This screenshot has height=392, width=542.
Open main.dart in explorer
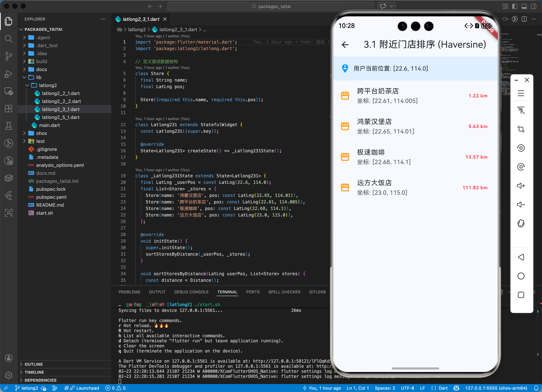coord(49,125)
